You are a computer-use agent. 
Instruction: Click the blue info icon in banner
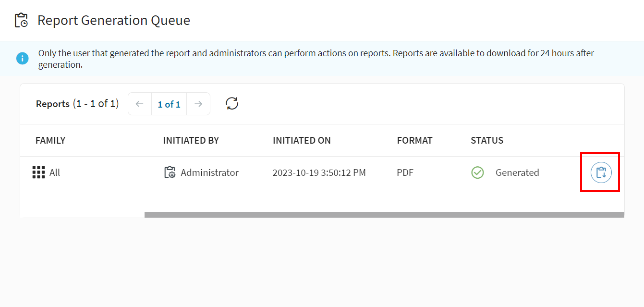tap(23, 58)
